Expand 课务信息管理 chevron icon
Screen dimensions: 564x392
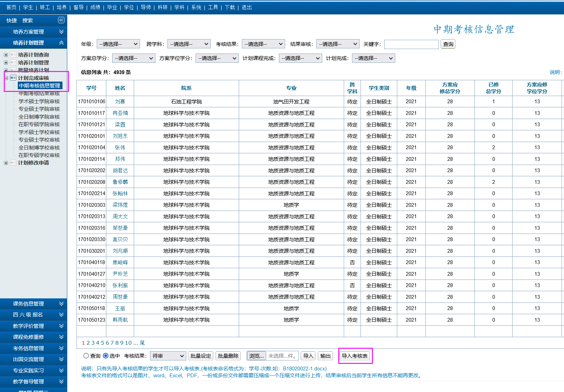coord(61,304)
